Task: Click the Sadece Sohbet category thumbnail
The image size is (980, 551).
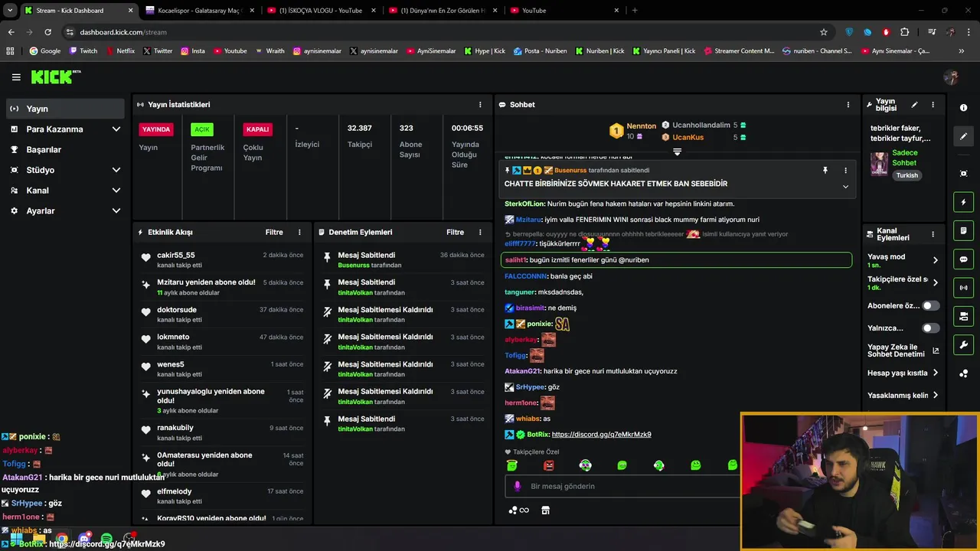Action: click(879, 164)
